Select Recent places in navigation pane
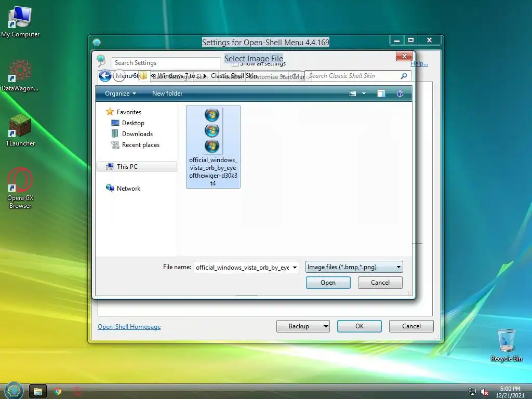The image size is (532, 399). [x=141, y=145]
